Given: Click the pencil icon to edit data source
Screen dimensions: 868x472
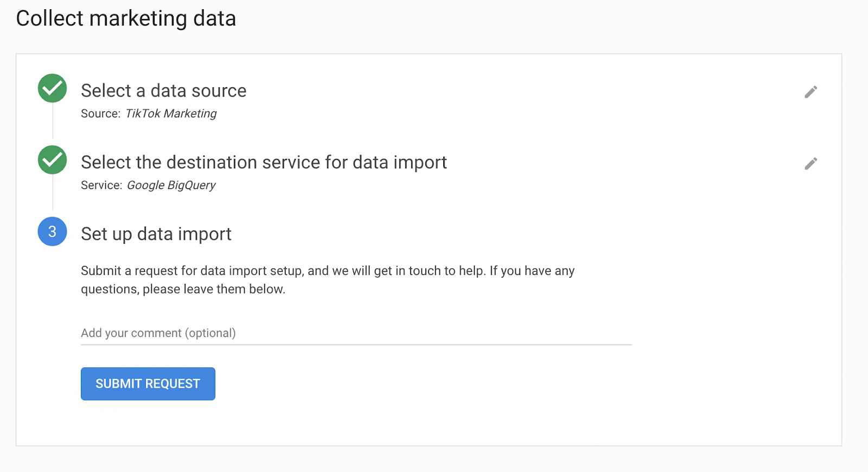Looking at the screenshot, I should point(810,92).
